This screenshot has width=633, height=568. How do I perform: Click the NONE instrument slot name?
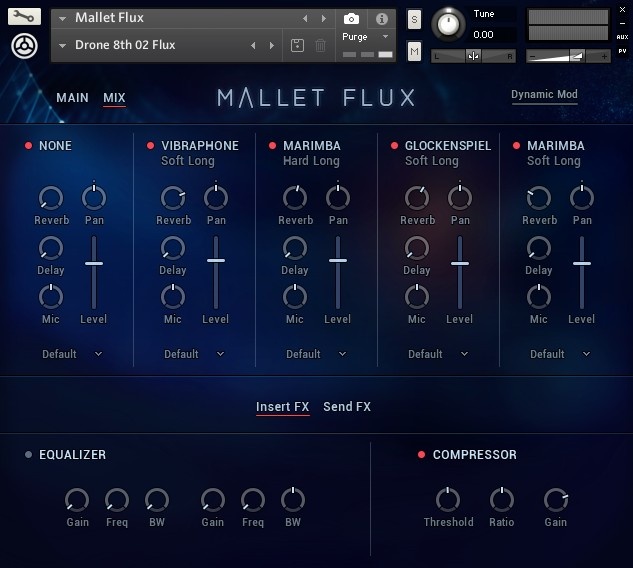coord(55,146)
